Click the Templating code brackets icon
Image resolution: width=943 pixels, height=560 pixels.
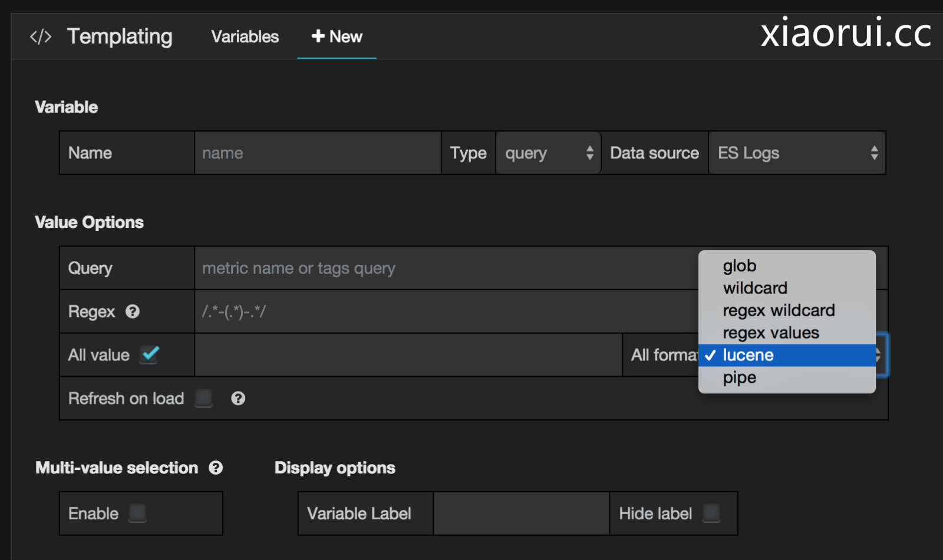[41, 37]
